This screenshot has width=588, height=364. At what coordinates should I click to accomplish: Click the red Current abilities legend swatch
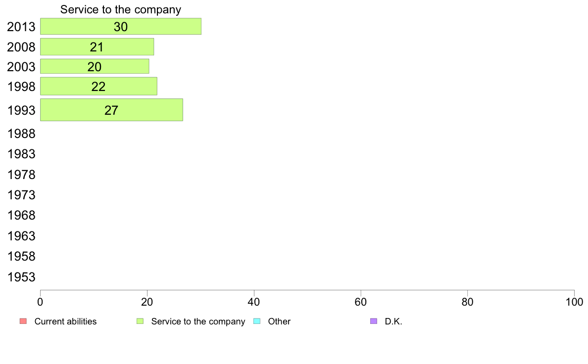[x=23, y=321]
